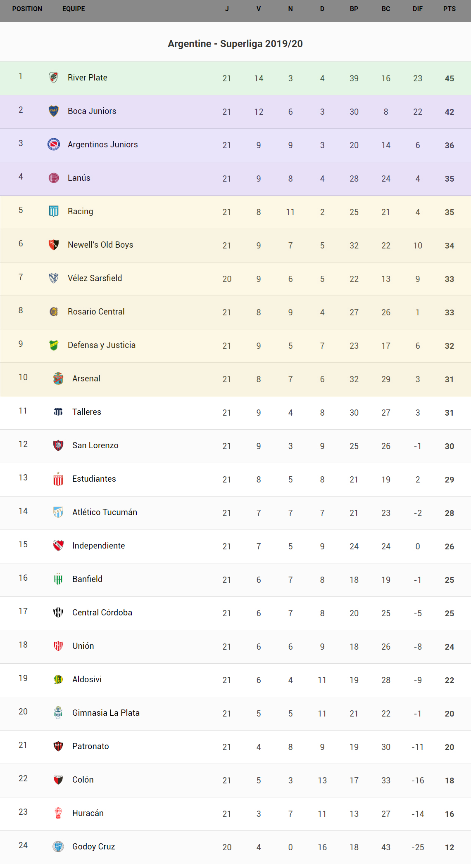Click the Estudiantes club crest
471x868 pixels.
pyautogui.click(x=58, y=479)
